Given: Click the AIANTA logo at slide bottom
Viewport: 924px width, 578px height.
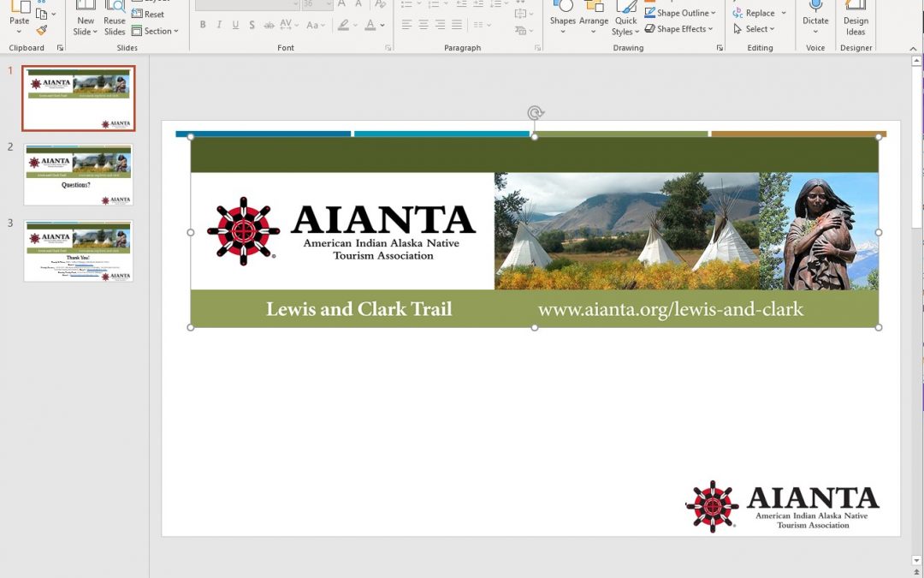Looking at the screenshot, I should point(782,506).
